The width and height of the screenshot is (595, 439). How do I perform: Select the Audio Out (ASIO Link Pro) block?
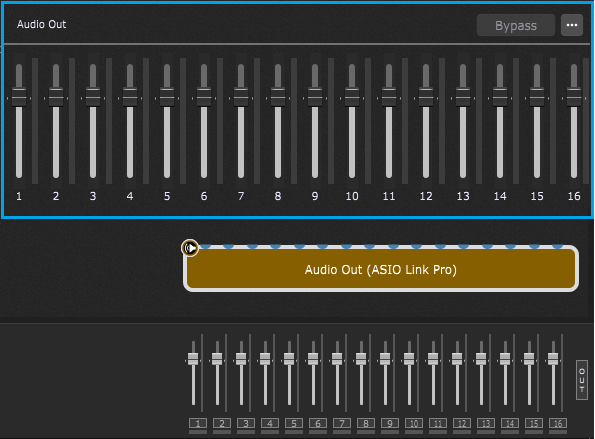pyautogui.click(x=381, y=269)
